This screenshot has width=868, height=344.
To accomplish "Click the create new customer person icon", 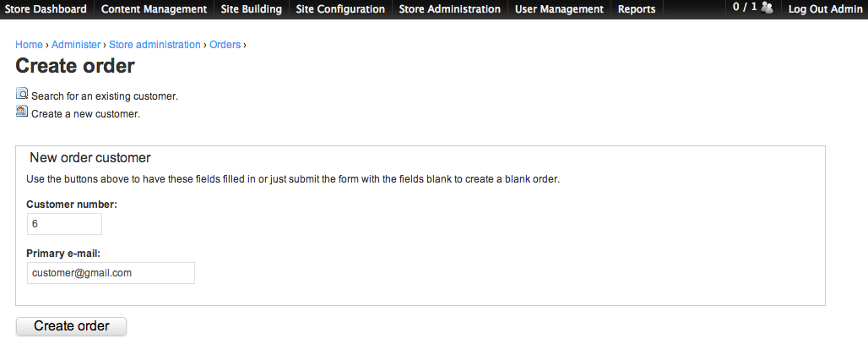I will (22, 112).
